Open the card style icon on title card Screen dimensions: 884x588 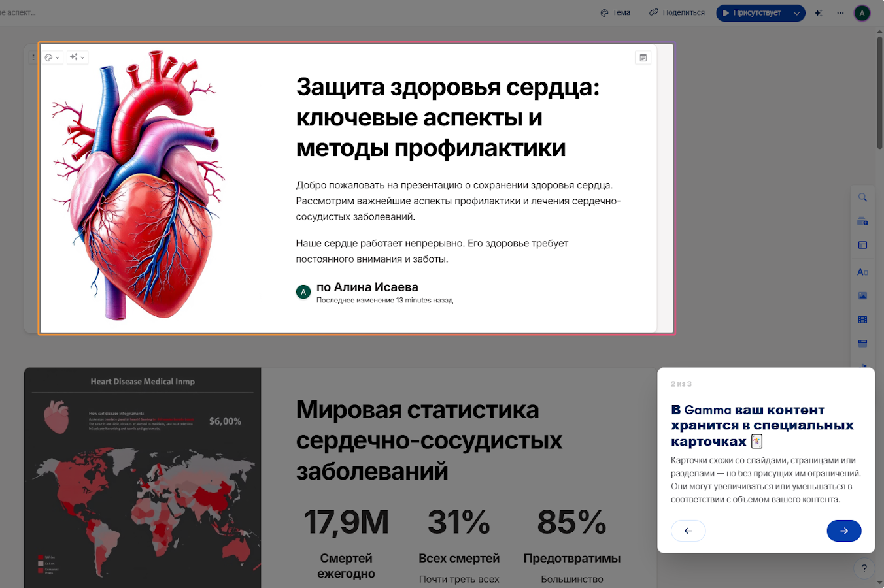pos(643,57)
